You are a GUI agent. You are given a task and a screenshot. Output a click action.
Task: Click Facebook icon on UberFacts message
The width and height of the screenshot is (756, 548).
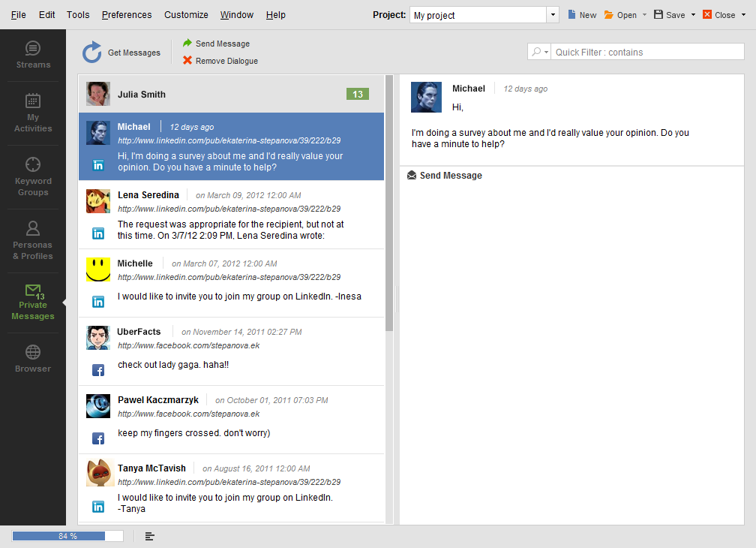(97, 370)
